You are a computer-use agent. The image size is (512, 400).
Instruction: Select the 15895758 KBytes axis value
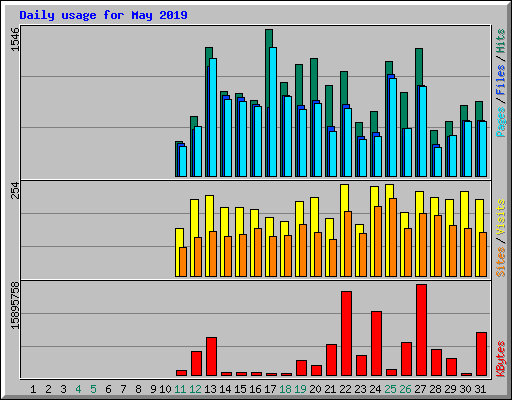coord(15,306)
